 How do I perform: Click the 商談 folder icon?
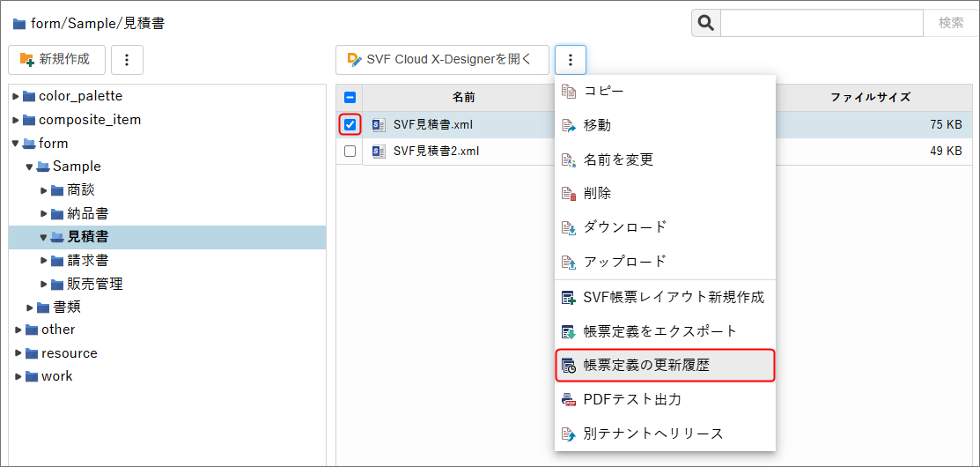57,190
